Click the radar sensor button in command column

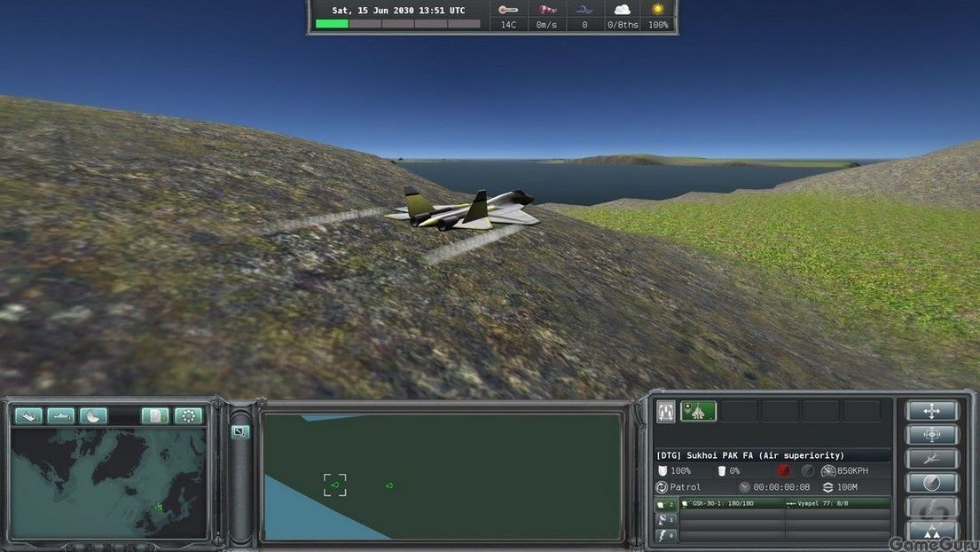(931, 483)
